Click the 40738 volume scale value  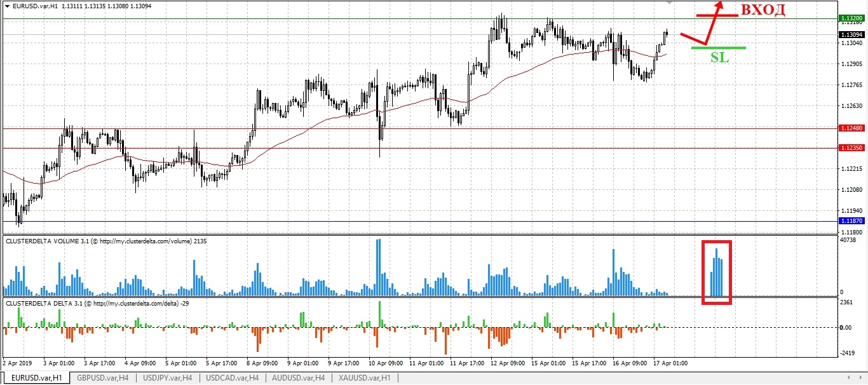point(848,241)
